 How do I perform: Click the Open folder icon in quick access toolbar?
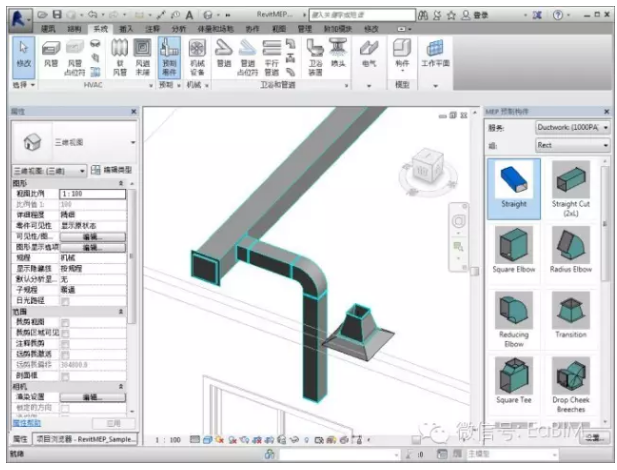[x=42, y=15]
